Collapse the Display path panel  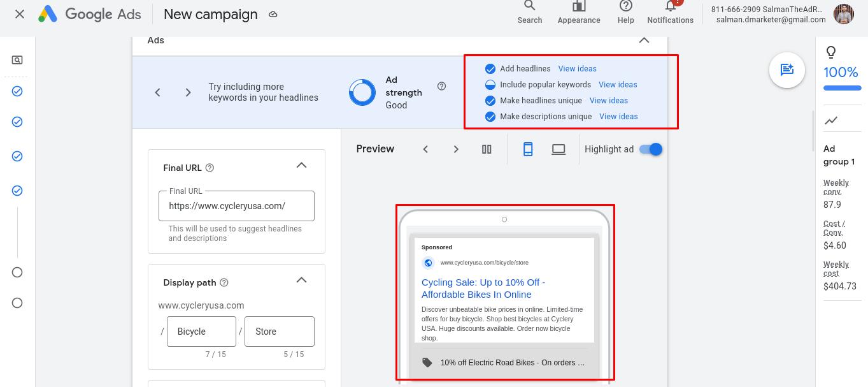pos(301,281)
